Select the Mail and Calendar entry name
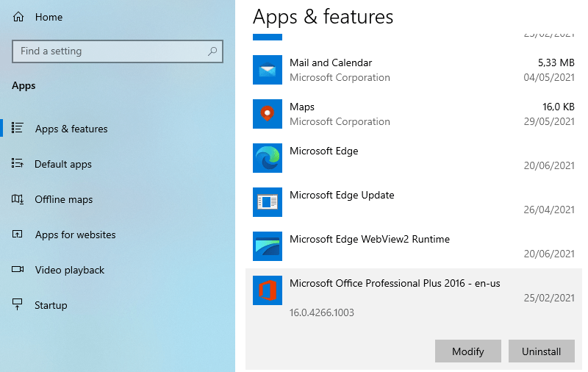 click(331, 62)
